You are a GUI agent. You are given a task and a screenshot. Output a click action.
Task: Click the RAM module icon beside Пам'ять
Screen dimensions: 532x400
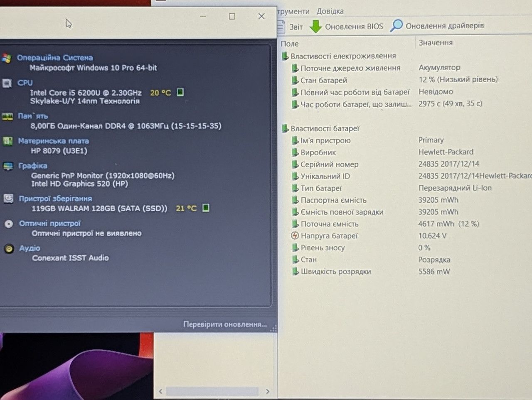pos(7,116)
